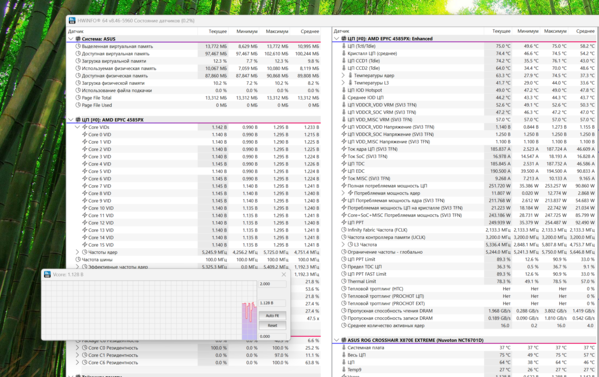Click the HWiNFO app icon in title bar
This screenshot has width=599, height=377.
click(x=72, y=21)
